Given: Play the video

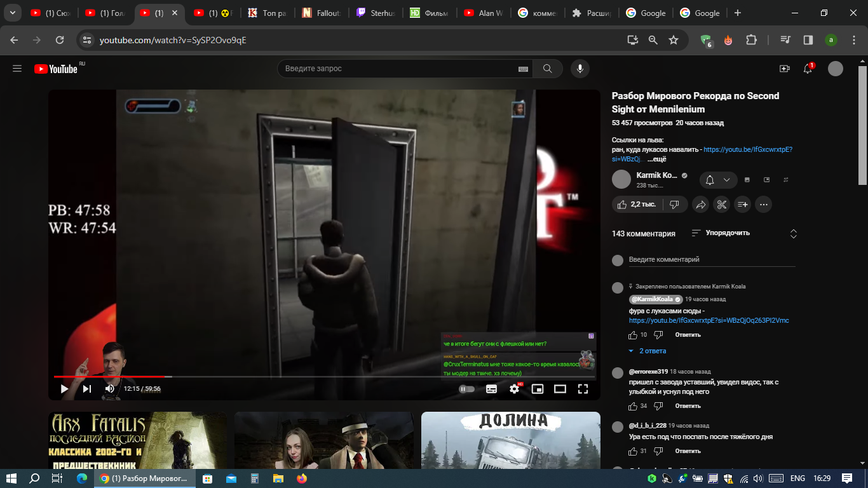Looking at the screenshot, I should [64, 389].
